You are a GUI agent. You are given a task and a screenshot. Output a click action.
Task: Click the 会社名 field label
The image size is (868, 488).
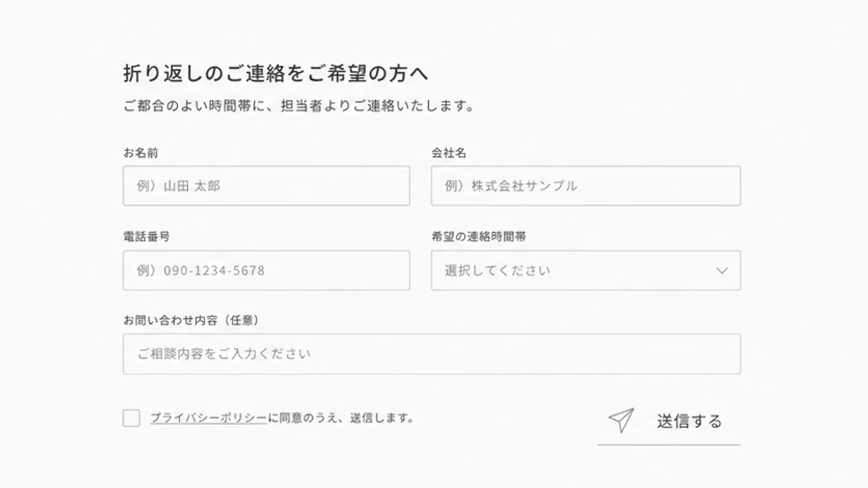click(x=448, y=153)
